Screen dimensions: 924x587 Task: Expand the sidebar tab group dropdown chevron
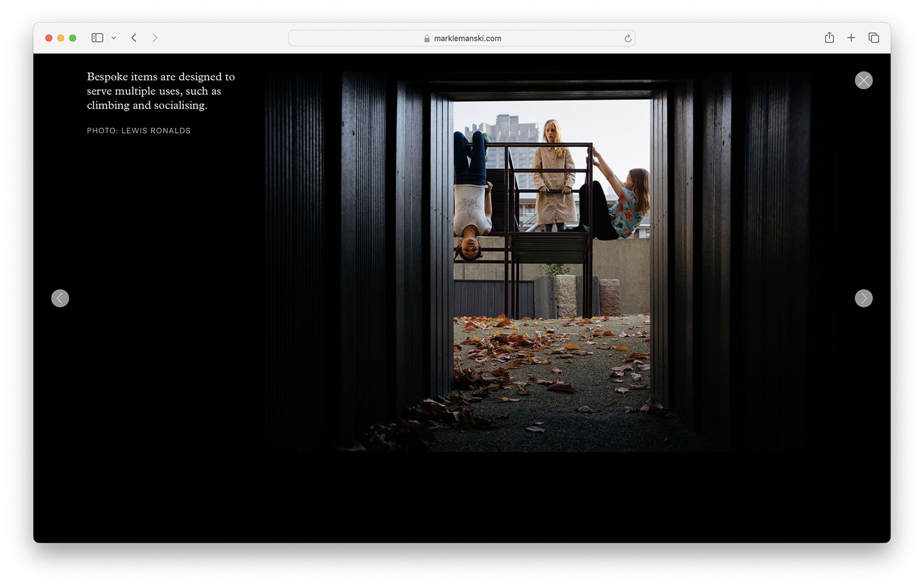pyautogui.click(x=114, y=38)
